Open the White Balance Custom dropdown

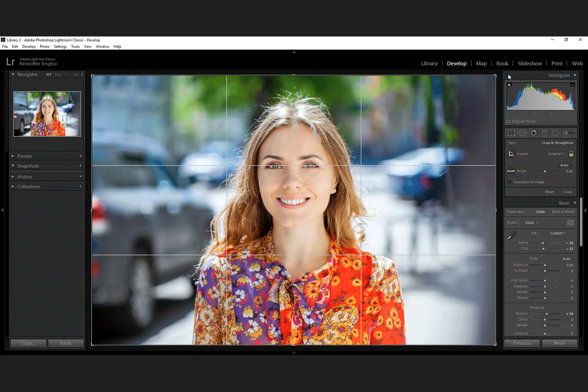click(557, 233)
